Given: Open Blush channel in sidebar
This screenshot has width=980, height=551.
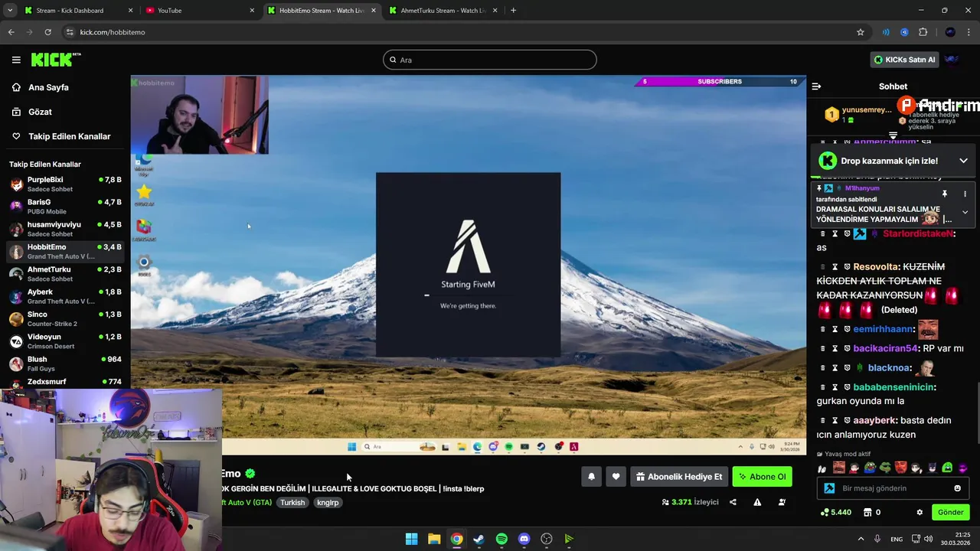Looking at the screenshot, I should [x=65, y=364].
